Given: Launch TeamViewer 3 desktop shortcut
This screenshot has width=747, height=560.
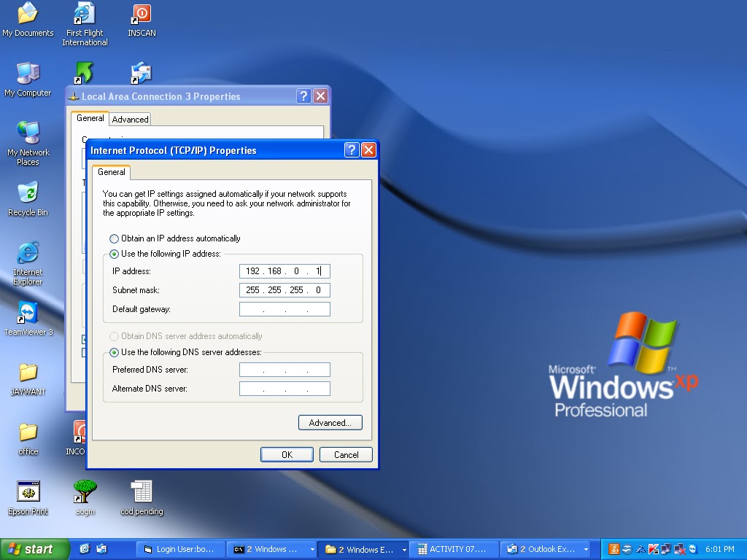Looking at the screenshot, I should (x=28, y=319).
